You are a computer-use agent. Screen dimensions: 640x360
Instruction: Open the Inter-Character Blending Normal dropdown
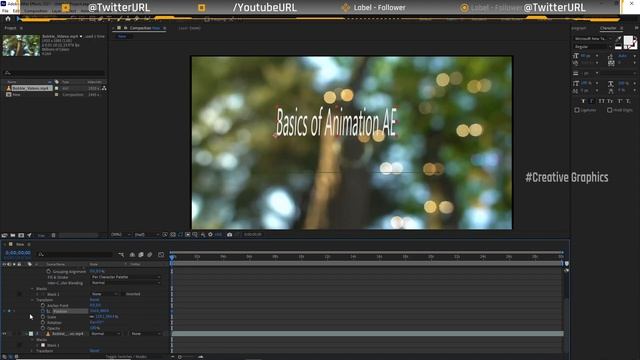[x=126, y=283]
